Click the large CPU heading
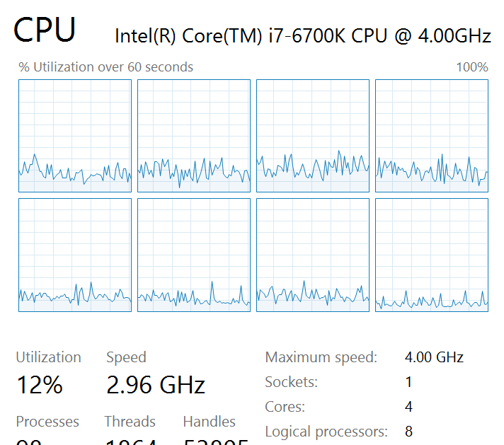Viewport: 504px width, 445px height. click(45, 30)
